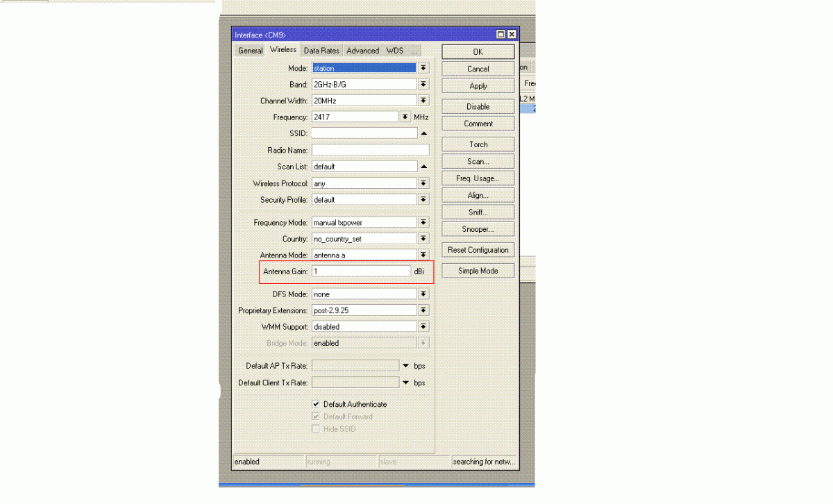Click the Radio Name text field
The width and height of the screenshot is (833, 504).
[369, 150]
